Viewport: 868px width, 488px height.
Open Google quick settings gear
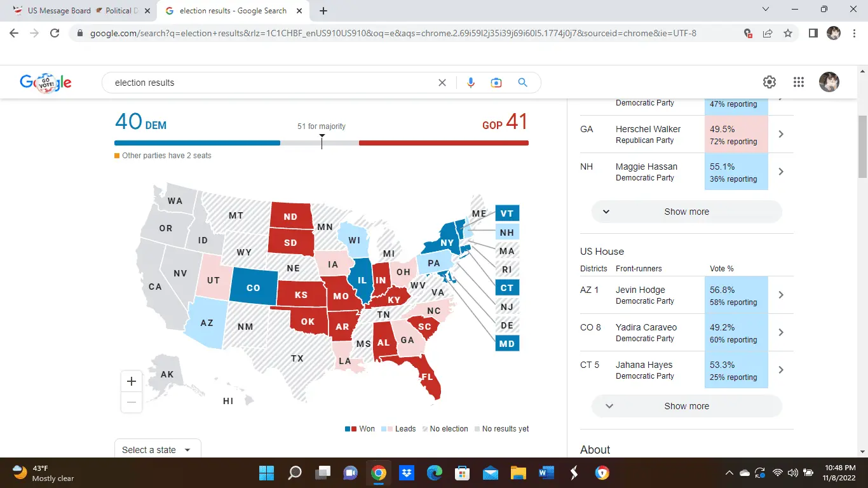click(770, 82)
